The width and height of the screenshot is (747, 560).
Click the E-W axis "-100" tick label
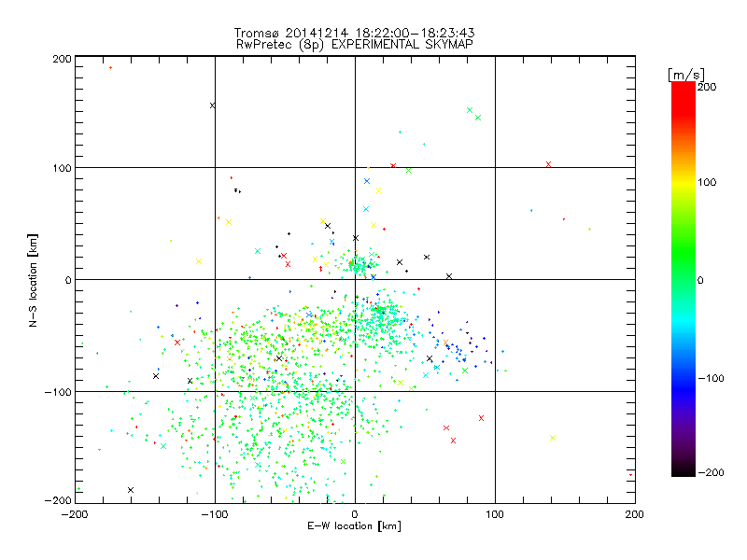pyautogui.click(x=215, y=514)
